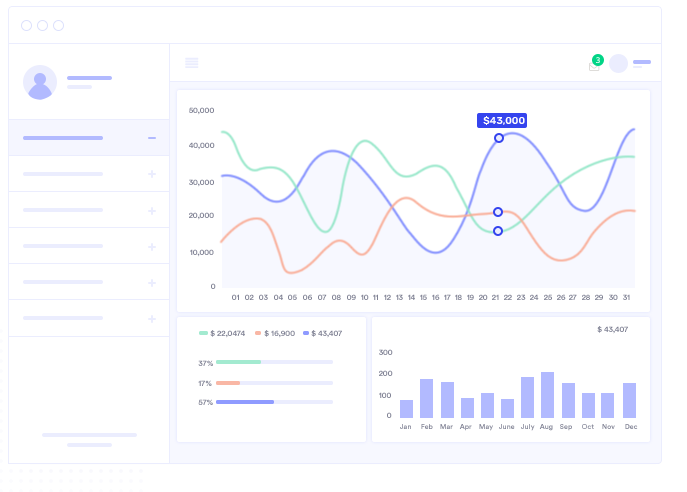Click the 50,000 y-axis label

click(x=202, y=110)
